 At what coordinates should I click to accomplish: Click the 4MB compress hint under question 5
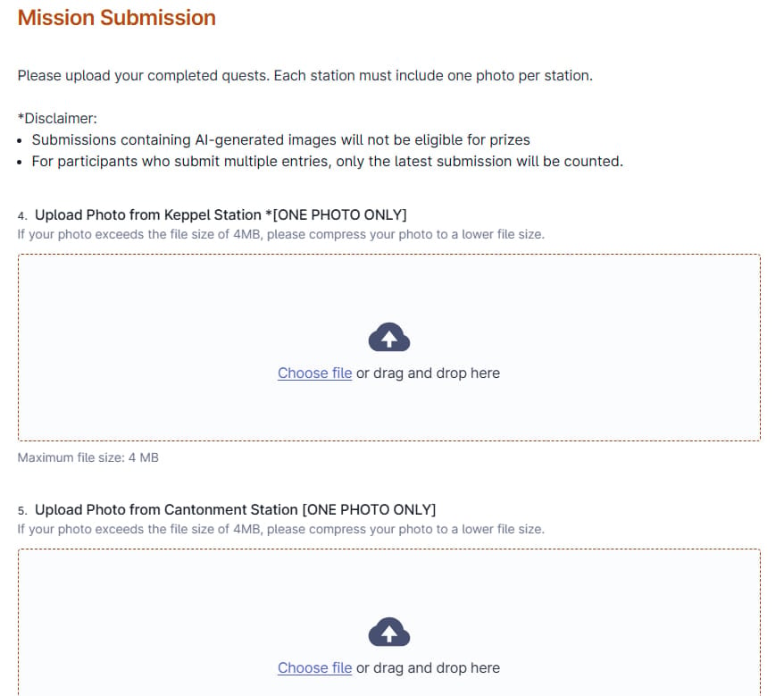tap(281, 529)
